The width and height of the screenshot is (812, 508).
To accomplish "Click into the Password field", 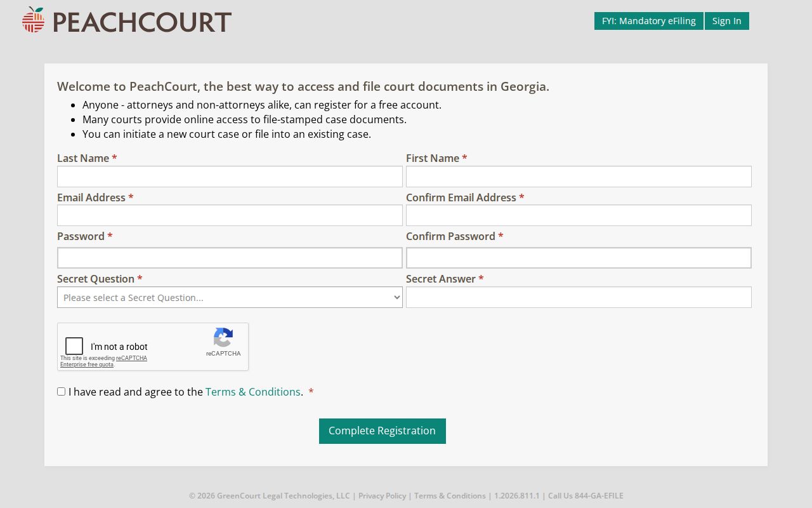I will click(230, 258).
